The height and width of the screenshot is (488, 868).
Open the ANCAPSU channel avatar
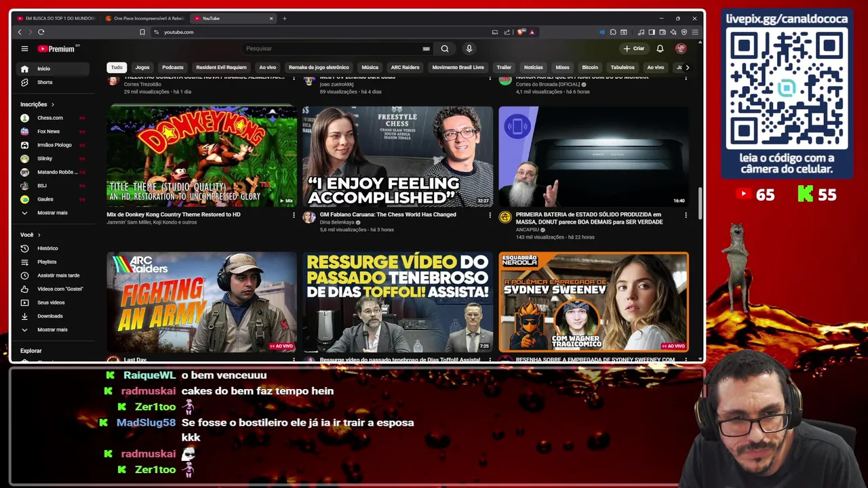(505, 217)
